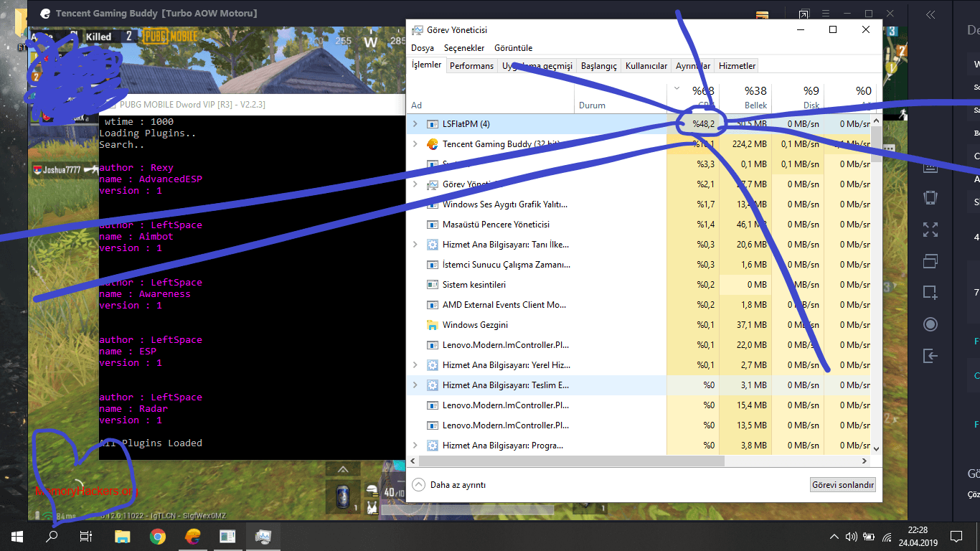The image size is (980, 551).
Task: Switch to the Hizmetler tab
Action: [x=737, y=65]
